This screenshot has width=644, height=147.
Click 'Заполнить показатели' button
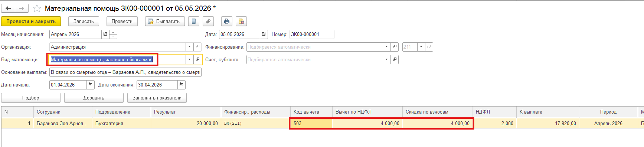(x=157, y=98)
